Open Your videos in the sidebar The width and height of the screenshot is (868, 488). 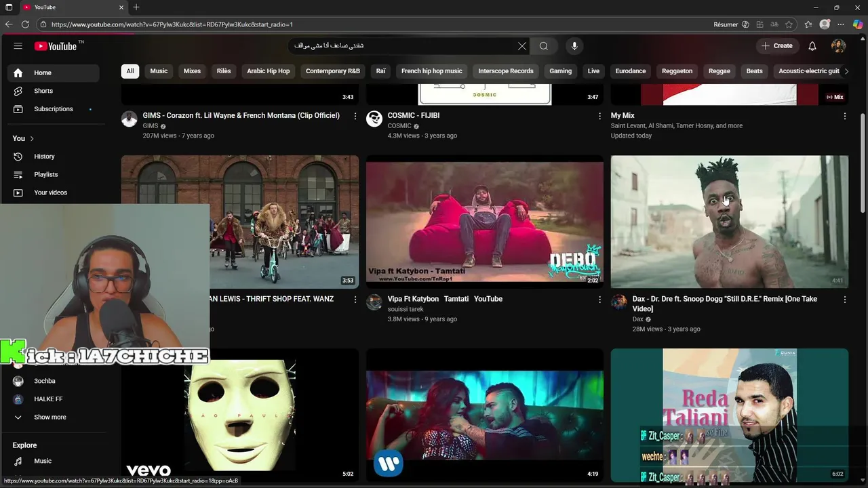click(x=53, y=192)
